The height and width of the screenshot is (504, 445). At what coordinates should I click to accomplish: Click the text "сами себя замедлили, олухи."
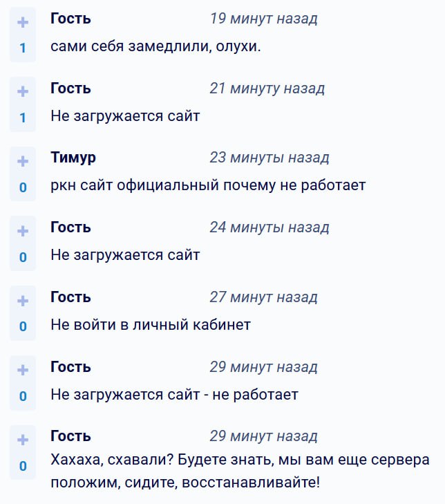[155, 46]
